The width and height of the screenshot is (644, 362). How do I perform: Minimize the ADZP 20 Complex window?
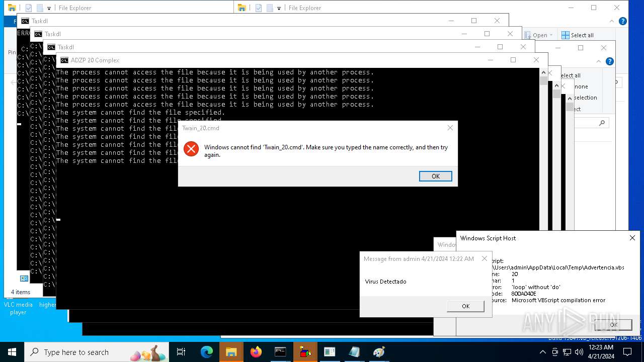pos(490,60)
